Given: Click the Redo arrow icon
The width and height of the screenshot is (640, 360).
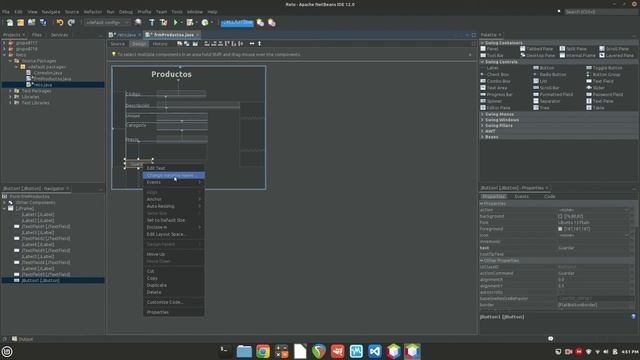Looking at the screenshot, I should pos(71,22).
